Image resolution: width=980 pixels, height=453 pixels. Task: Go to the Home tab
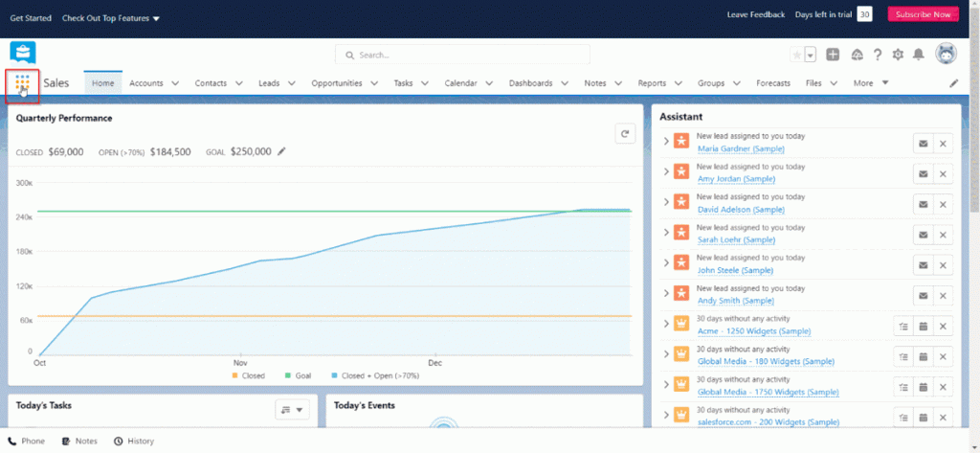[x=102, y=83]
